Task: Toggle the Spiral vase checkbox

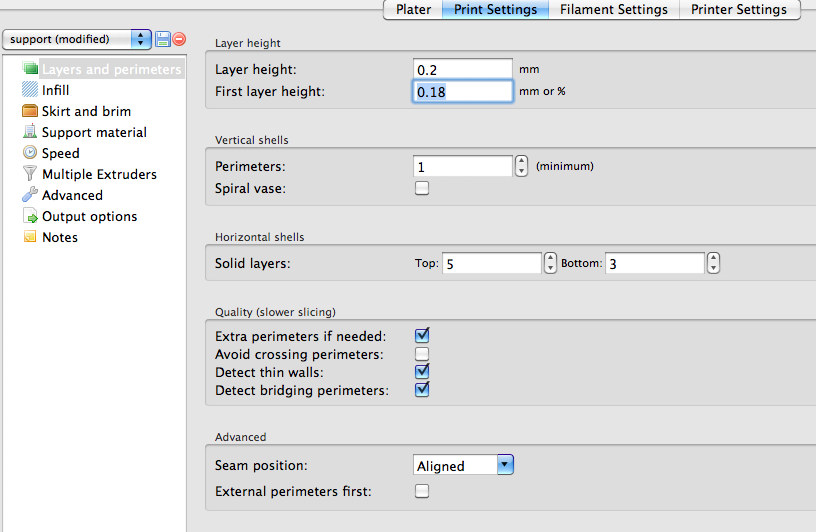Action: pos(422,188)
